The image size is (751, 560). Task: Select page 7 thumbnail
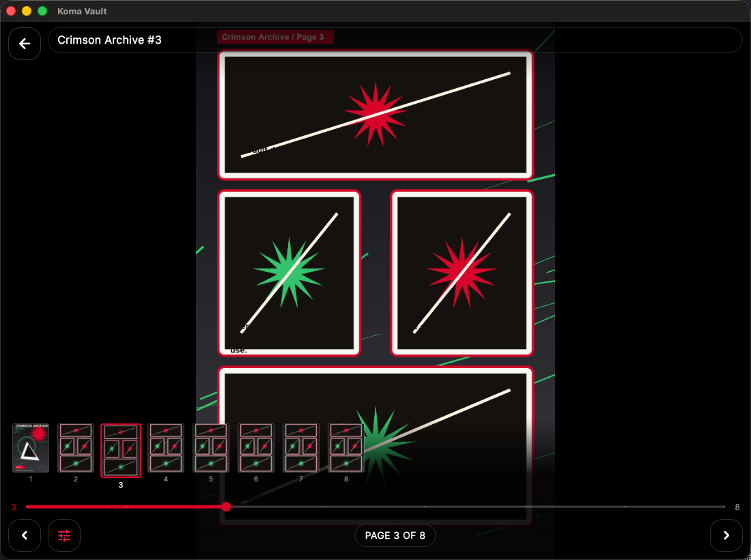301,448
